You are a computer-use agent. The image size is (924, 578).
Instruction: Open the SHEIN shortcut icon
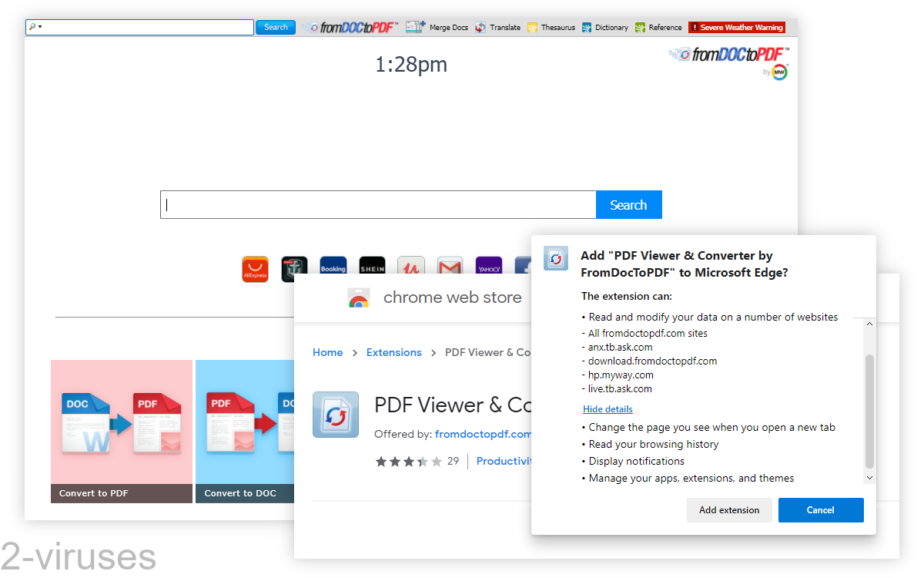tap(372, 268)
